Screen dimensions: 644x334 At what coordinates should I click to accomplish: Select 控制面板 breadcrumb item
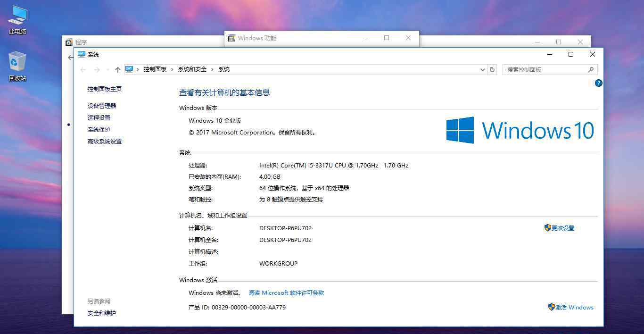[155, 69]
